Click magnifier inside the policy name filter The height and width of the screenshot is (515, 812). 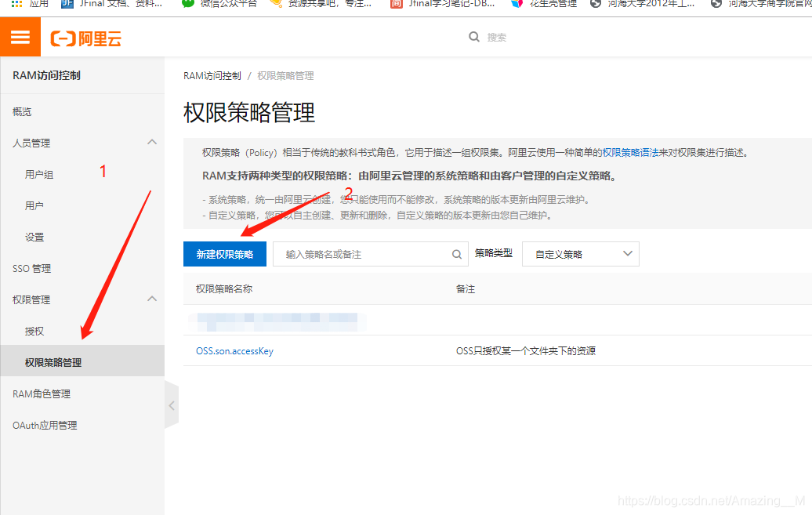[457, 255]
